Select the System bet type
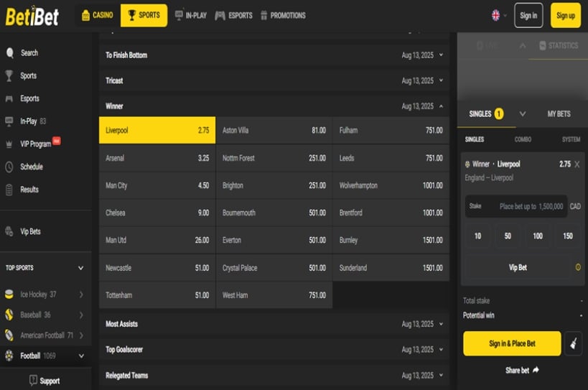This screenshot has height=390, width=588. coord(571,139)
